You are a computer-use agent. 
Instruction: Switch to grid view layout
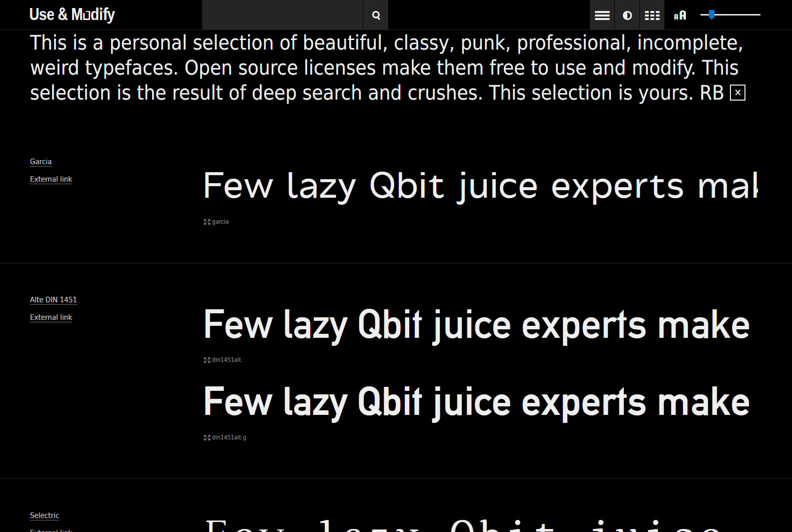click(x=652, y=16)
